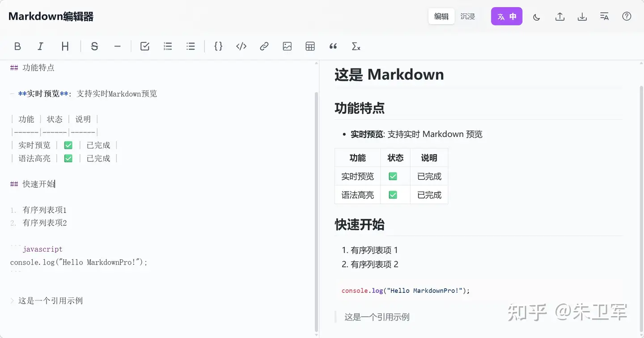Click the '有序列表项 1' item in preview
Viewport: 644px width, 338px height.
coord(374,250)
